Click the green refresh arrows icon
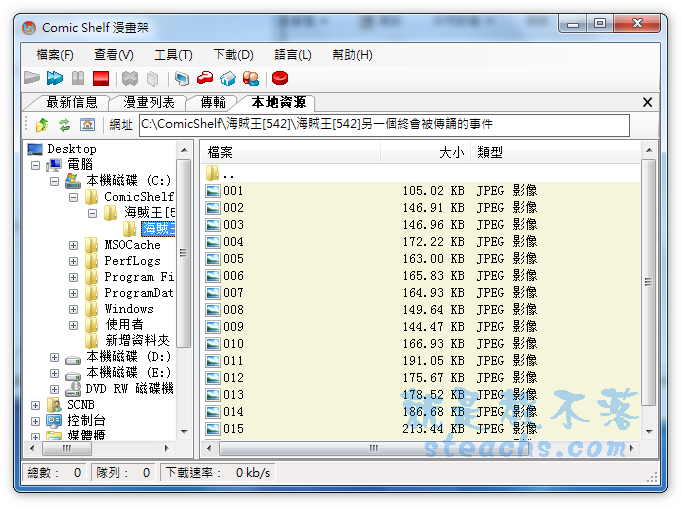The height and width of the screenshot is (507, 682). (x=65, y=125)
